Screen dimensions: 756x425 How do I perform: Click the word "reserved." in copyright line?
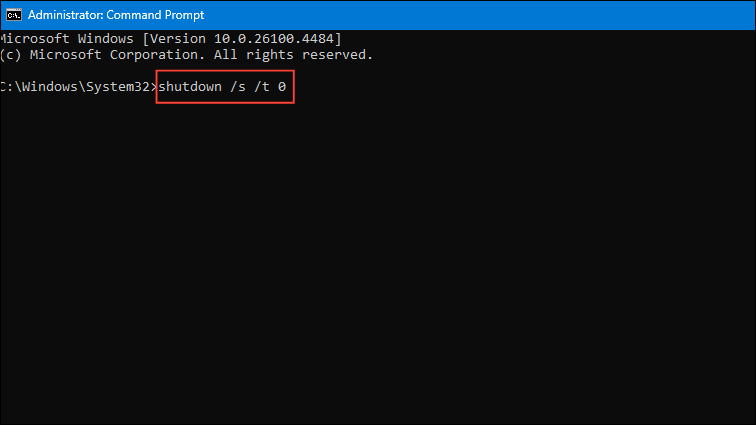338,55
